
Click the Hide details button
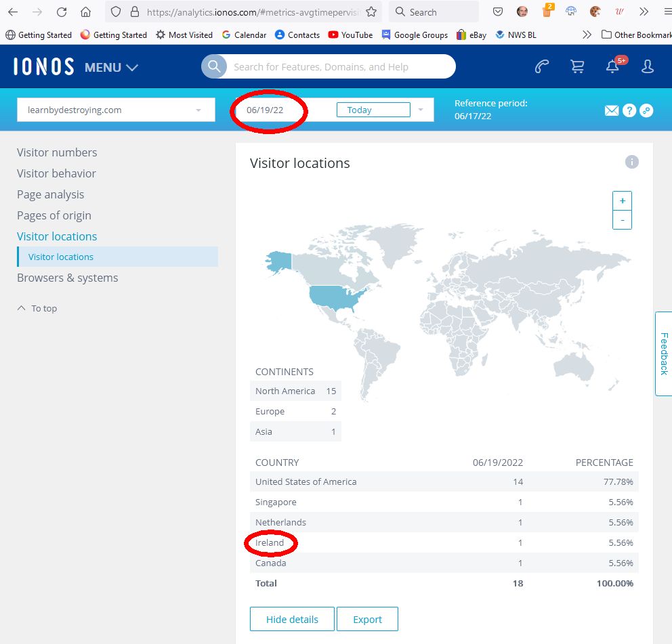point(293,619)
